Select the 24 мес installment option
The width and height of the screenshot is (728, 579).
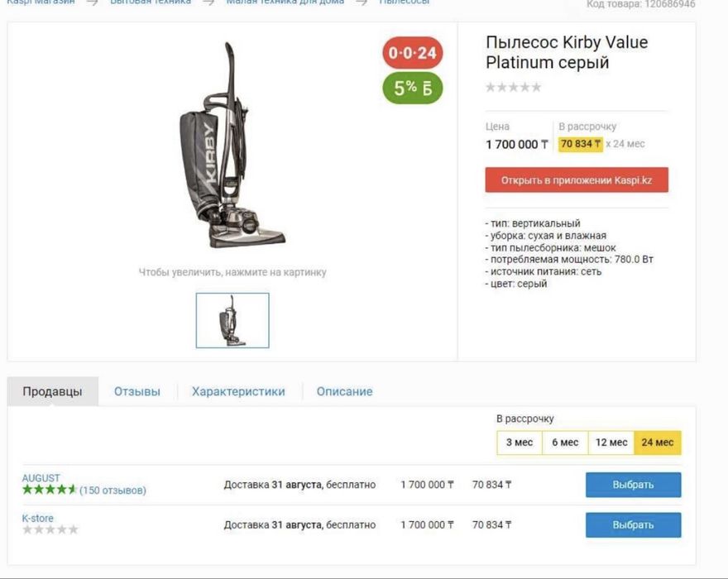[x=658, y=443]
